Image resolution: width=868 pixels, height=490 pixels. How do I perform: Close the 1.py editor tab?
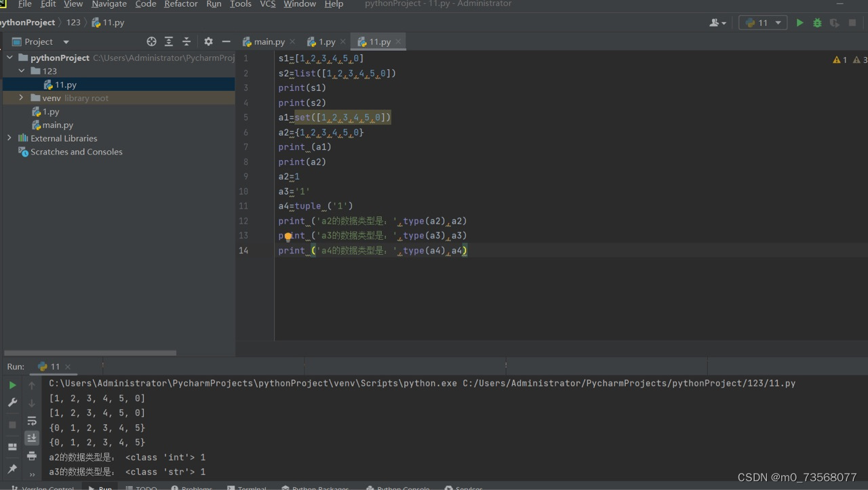pyautogui.click(x=342, y=42)
